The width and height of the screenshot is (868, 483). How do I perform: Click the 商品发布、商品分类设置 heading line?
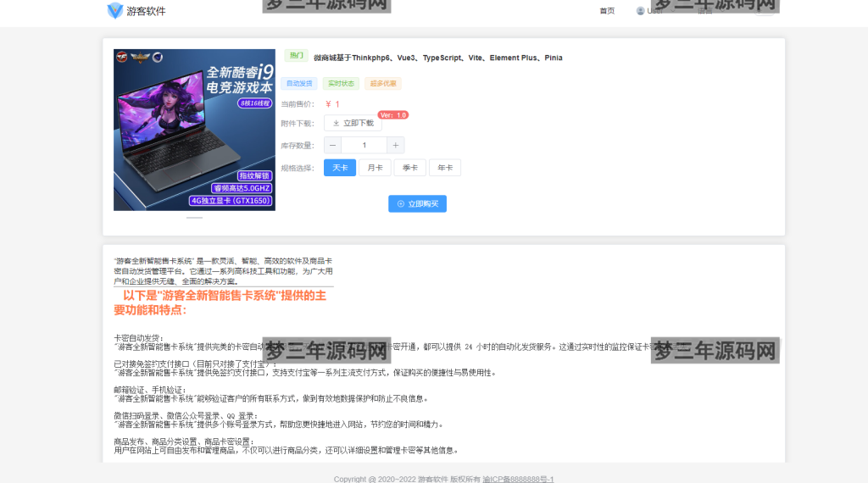184,441
